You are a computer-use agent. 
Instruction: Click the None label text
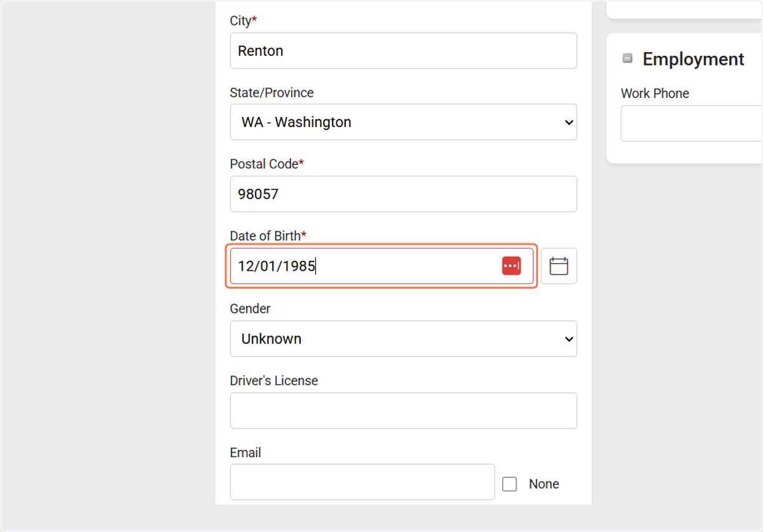pos(544,484)
